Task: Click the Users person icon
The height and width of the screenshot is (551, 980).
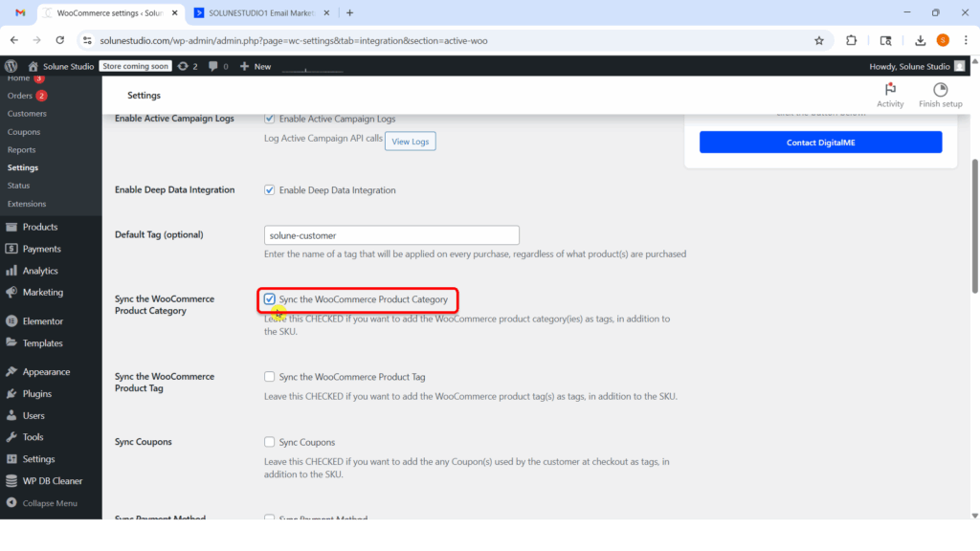Action: click(11, 415)
